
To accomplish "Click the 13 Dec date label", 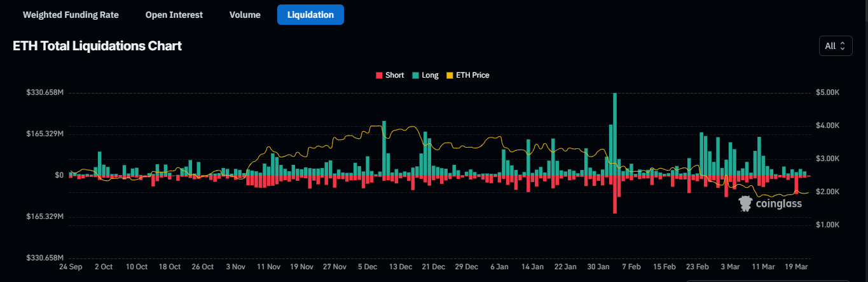I will pyautogui.click(x=401, y=267).
